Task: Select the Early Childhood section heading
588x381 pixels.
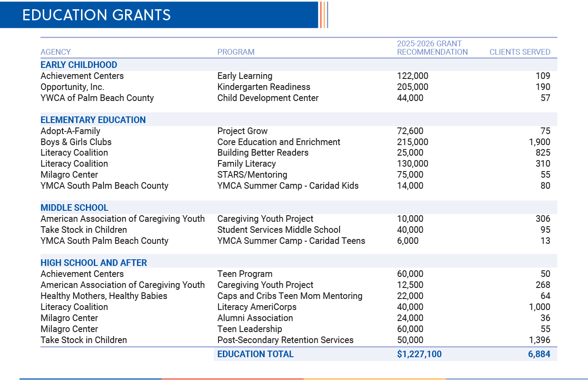Action: point(79,65)
